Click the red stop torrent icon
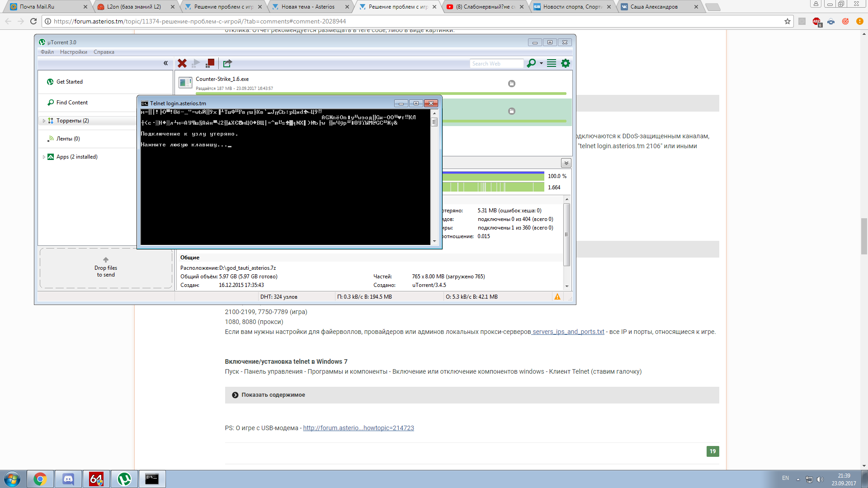 pyautogui.click(x=210, y=63)
